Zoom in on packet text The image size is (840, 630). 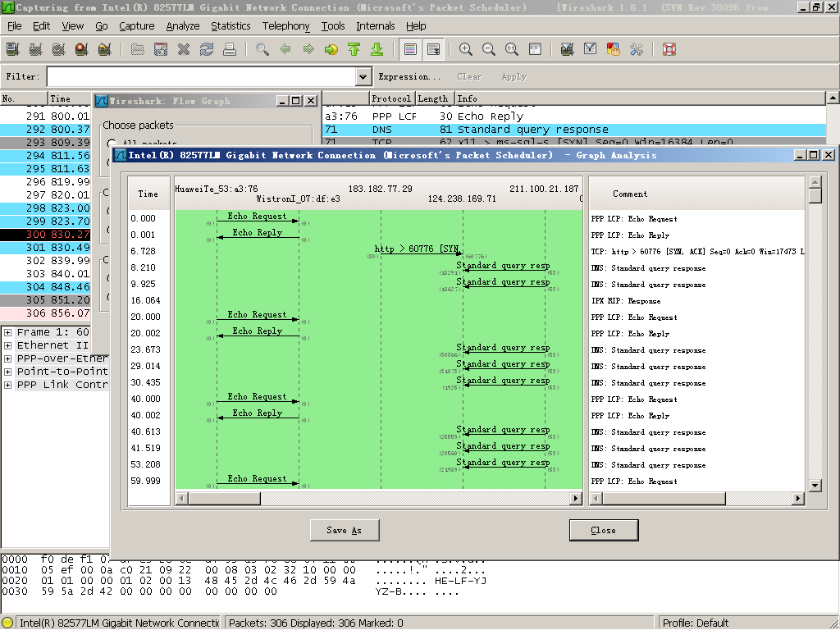click(x=466, y=49)
